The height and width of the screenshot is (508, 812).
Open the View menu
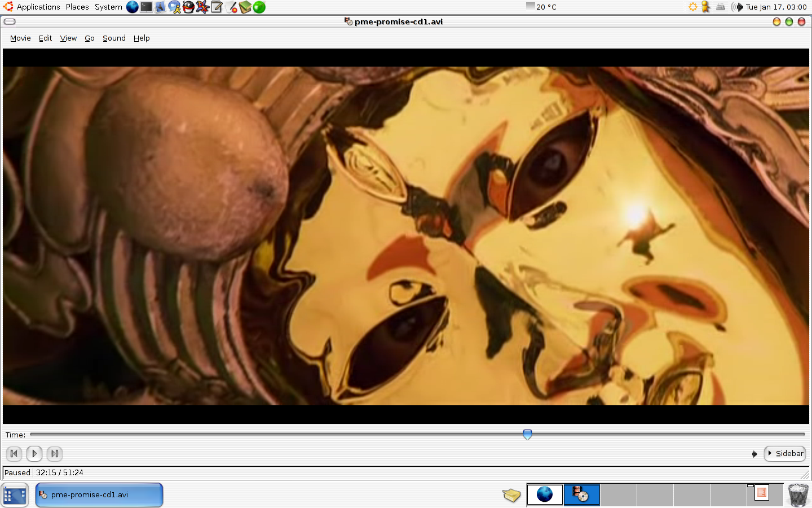coord(68,38)
